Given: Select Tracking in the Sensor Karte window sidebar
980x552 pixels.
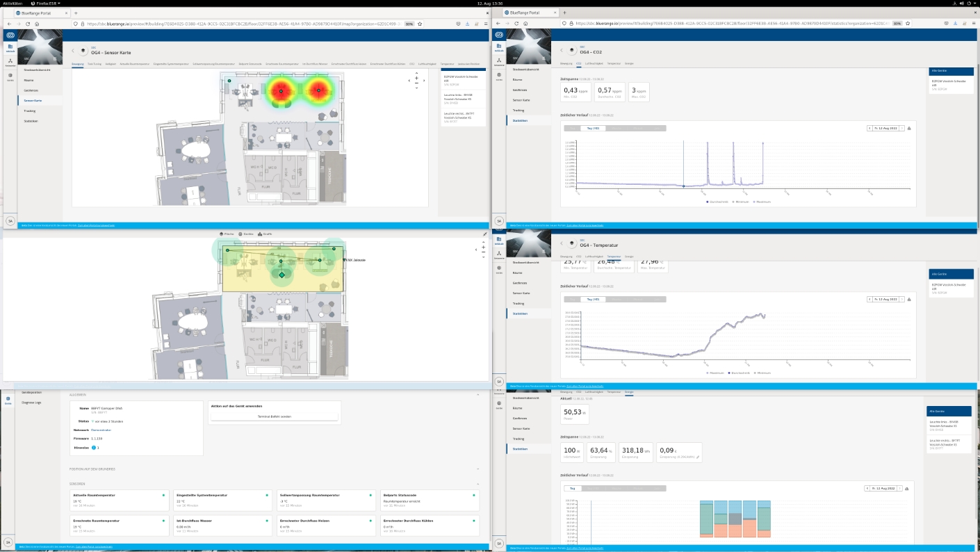Looking at the screenshot, I should point(29,111).
